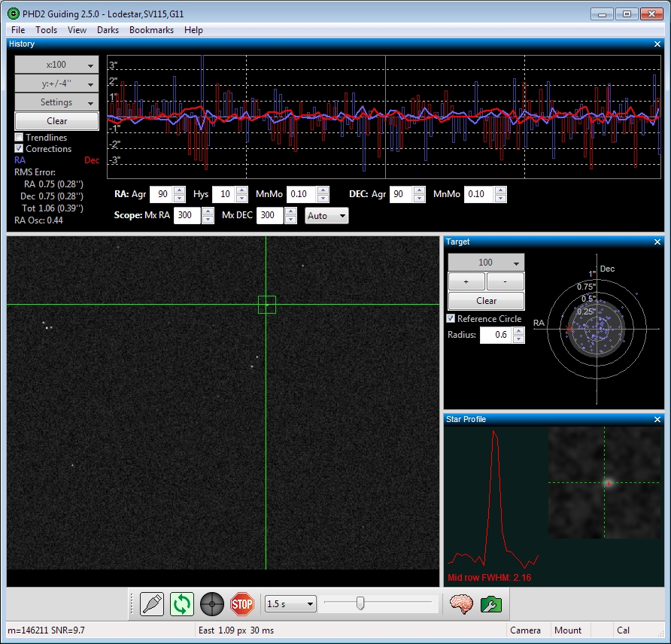Open the Darks menu
The height and width of the screenshot is (644, 671).
click(x=108, y=30)
